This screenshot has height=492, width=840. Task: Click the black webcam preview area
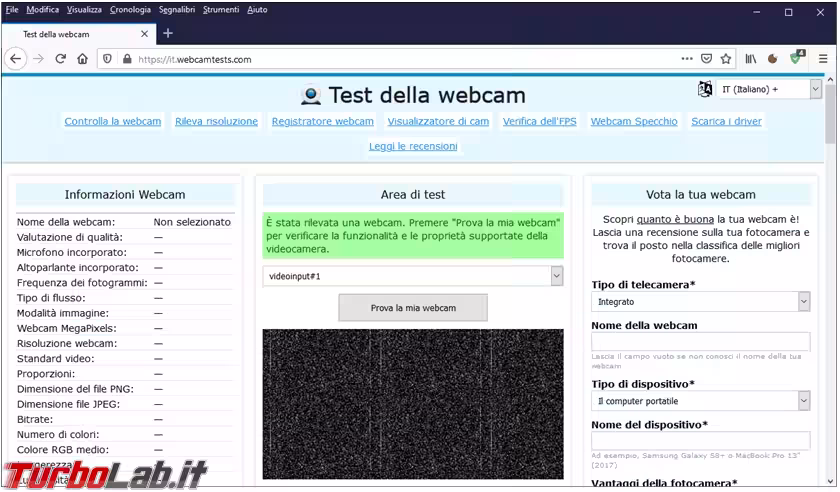tap(413, 404)
